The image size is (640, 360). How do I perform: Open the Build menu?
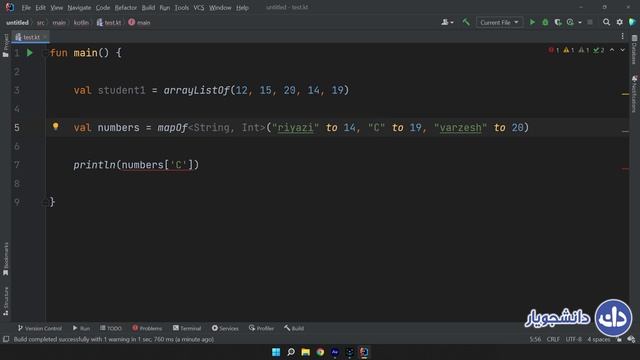click(148, 8)
